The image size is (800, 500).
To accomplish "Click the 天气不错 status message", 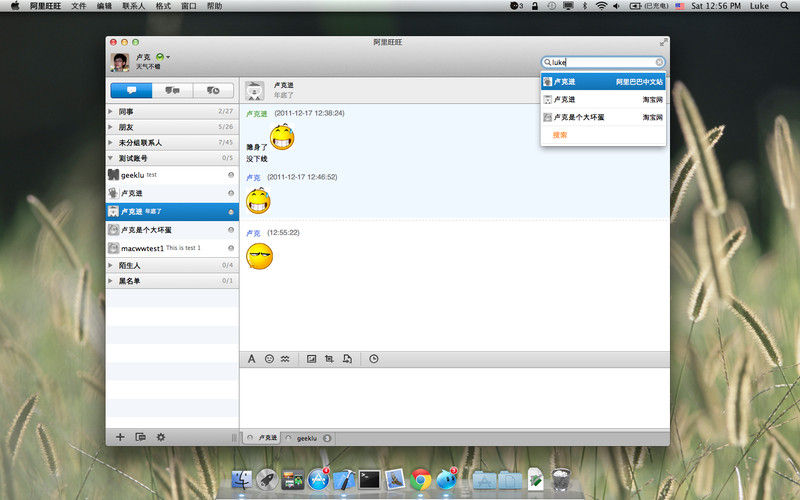I will coord(148,67).
